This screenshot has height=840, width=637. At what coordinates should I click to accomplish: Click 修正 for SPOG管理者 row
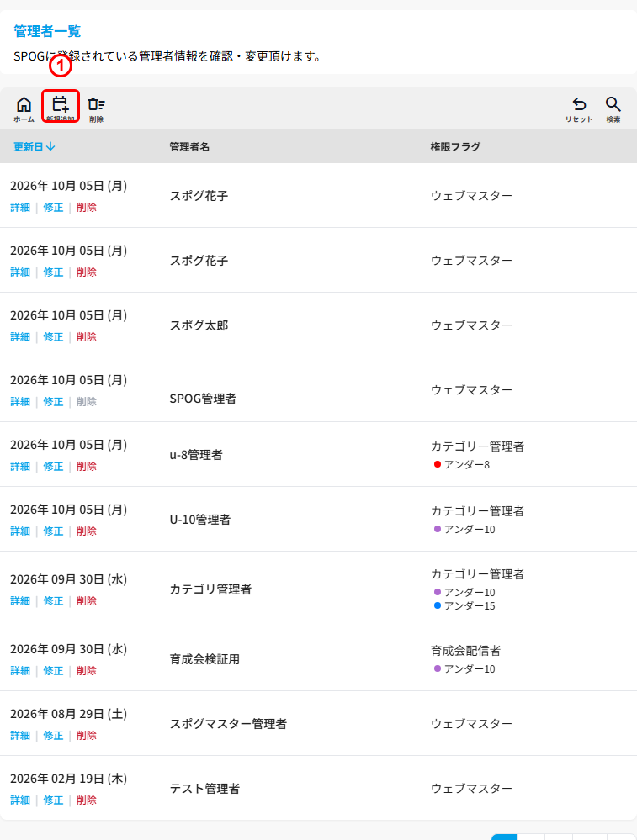pyautogui.click(x=53, y=401)
